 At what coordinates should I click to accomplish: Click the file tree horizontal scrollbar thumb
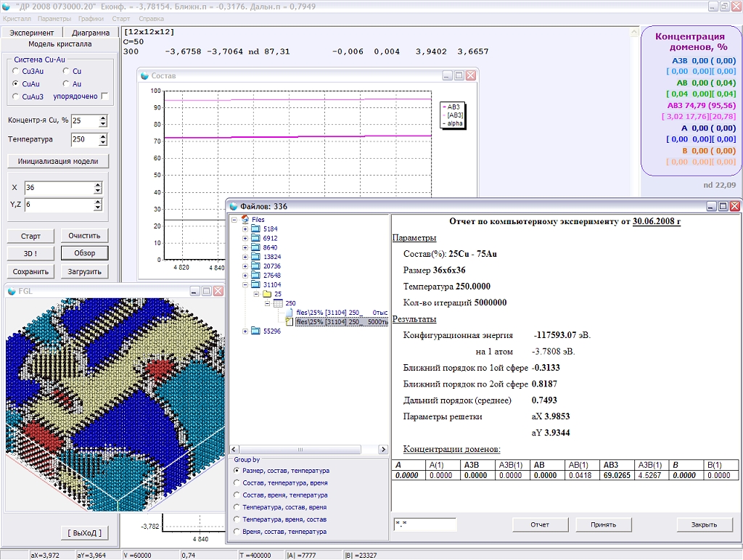click(x=300, y=449)
